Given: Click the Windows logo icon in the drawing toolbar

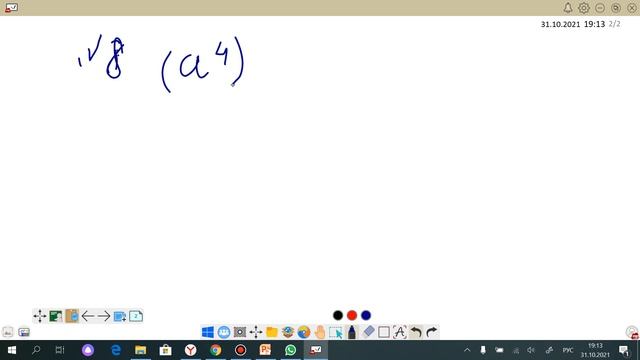Looking at the screenshot, I should (x=208, y=332).
